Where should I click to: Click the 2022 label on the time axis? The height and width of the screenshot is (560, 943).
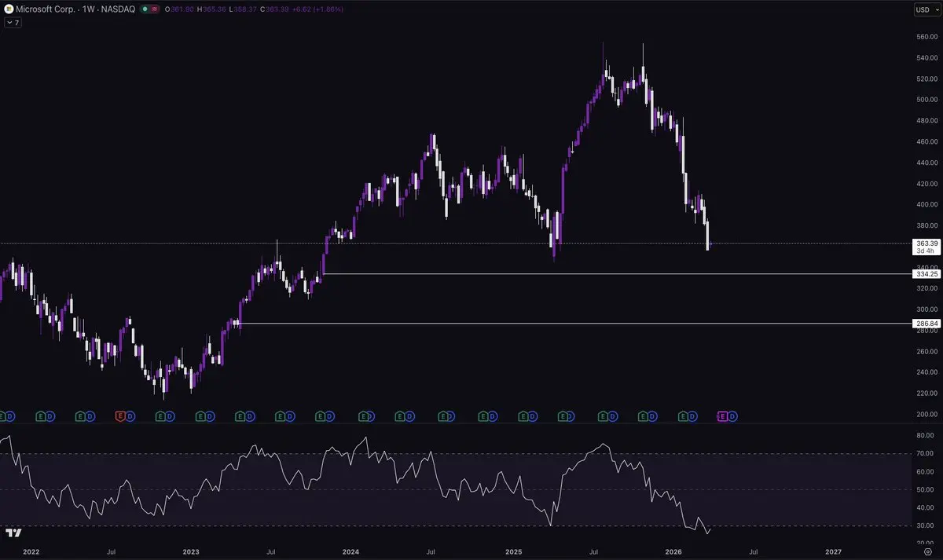[31, 552]
